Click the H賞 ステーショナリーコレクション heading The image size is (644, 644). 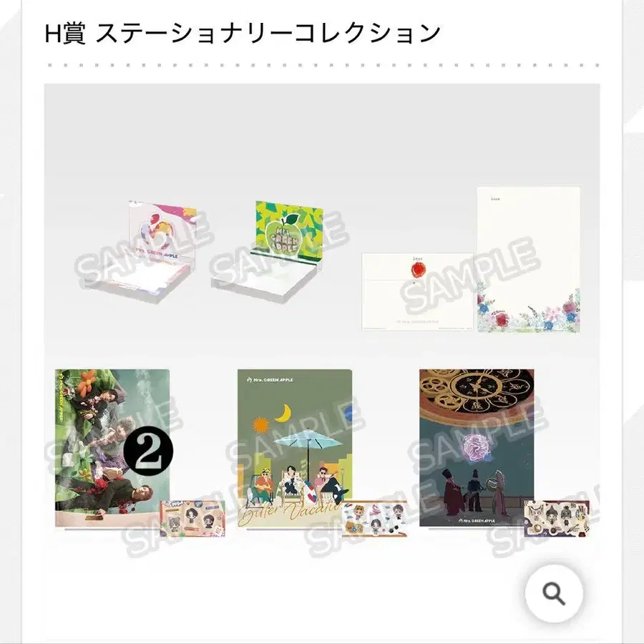(243, 33)
